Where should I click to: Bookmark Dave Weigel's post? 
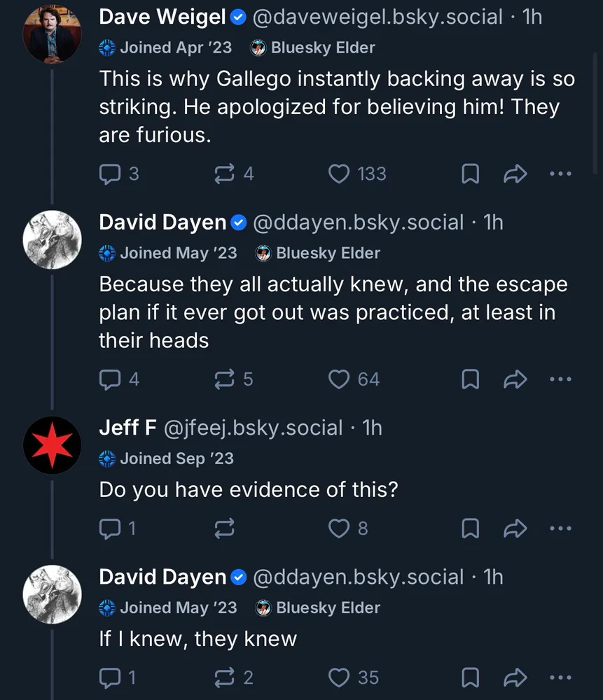470,174
